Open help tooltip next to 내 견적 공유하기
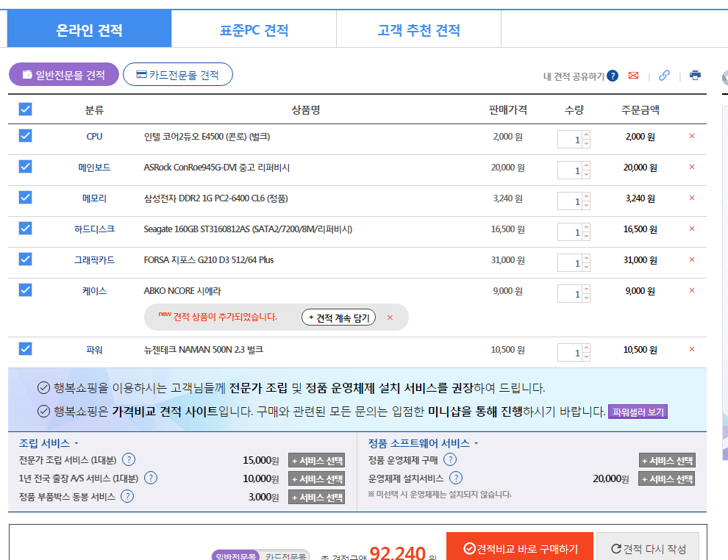728x560 pixels. 613,76
